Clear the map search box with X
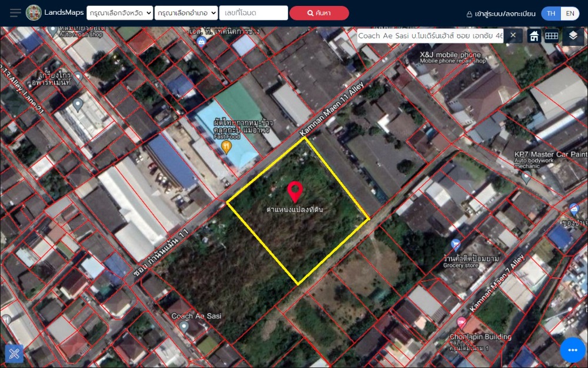This screenshot has width=588, height=368. 513,36
